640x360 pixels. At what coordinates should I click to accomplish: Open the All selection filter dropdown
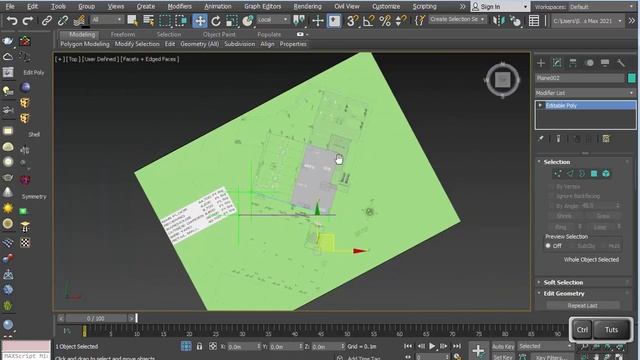tap(107, 20)
